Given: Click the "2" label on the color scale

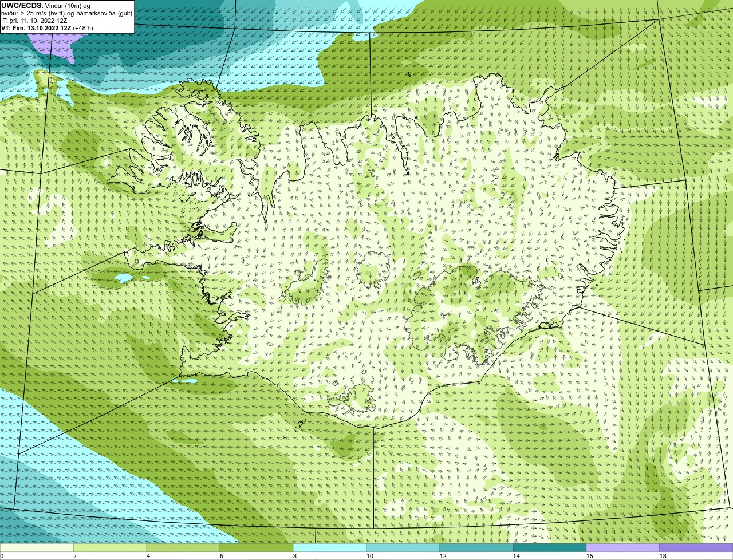Looking at the screenshot, I should point(75,556).
